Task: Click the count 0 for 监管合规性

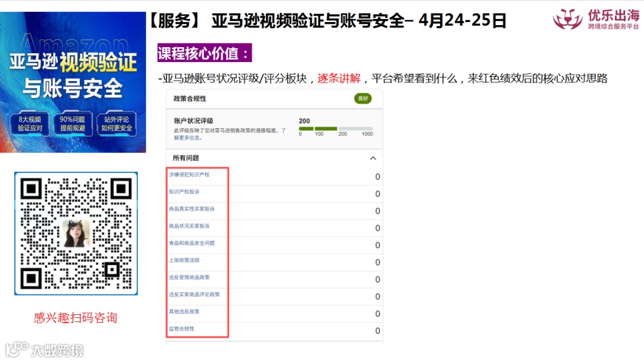Action: point(377,331)
